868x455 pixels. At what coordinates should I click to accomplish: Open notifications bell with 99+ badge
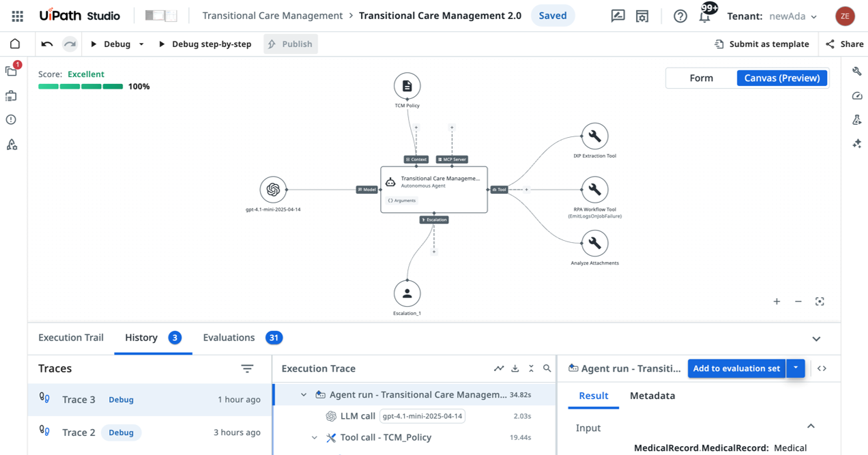click(705, 16)
